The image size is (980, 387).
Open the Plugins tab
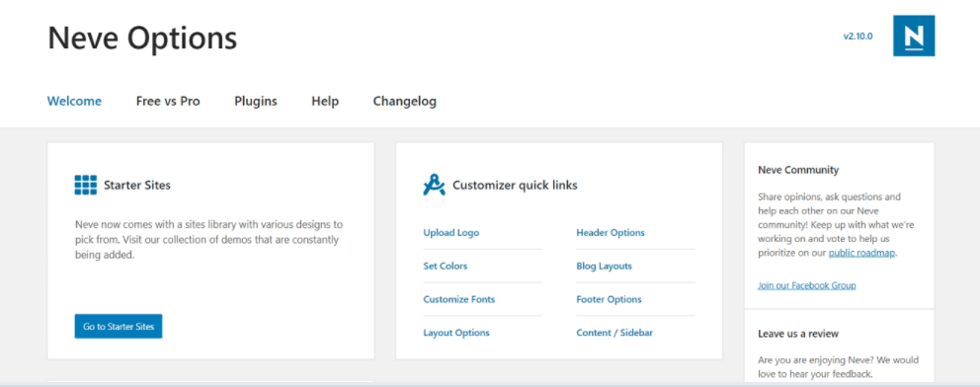pyautogui.click(x=256, y=101)
